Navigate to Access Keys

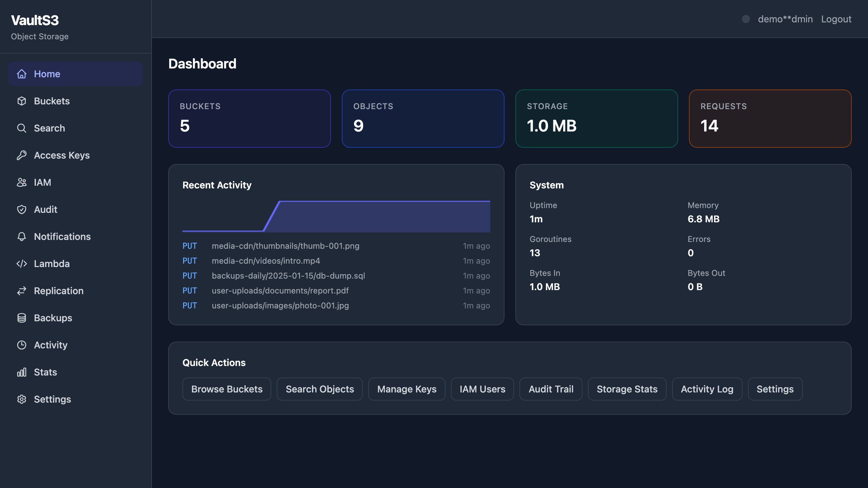[76, 155]
